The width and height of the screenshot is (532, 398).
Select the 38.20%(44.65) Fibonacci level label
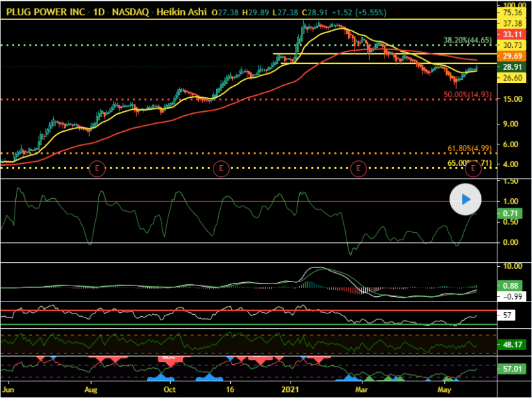click(467, 41)
